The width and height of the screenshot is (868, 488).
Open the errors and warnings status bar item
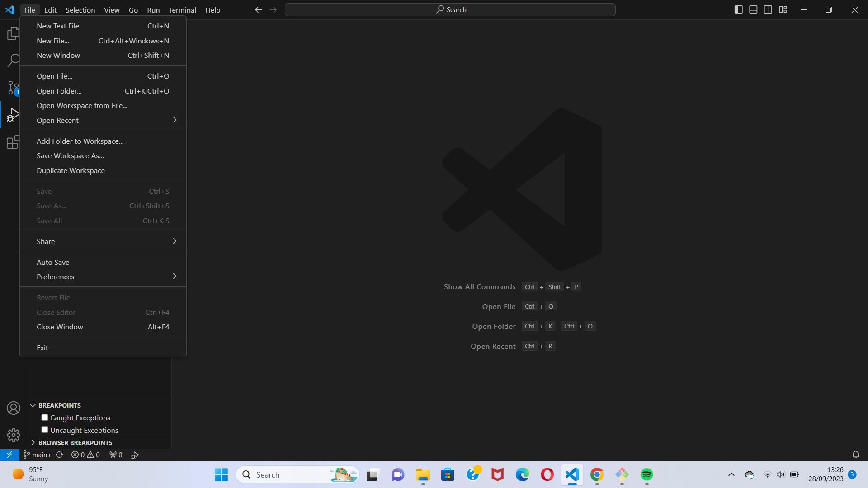coord(85,455)
